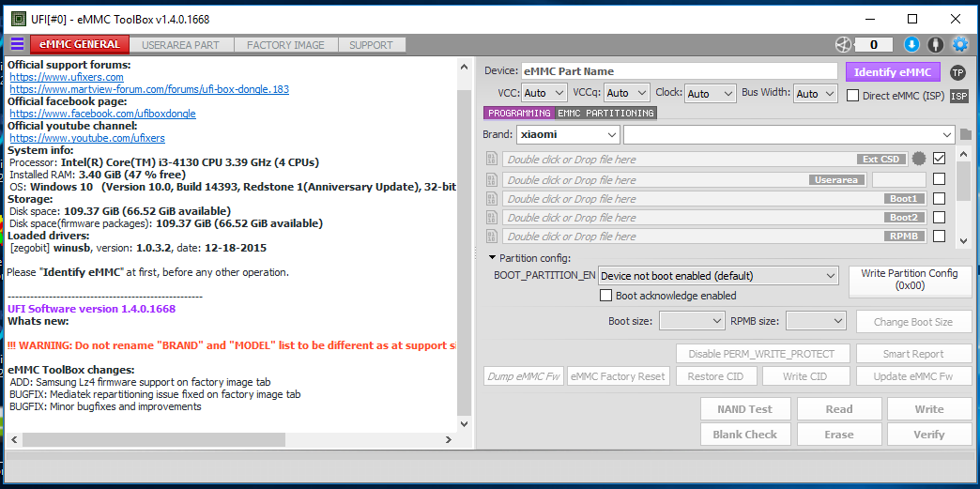Click the Ext CSD cog icon
The image size is (980, 489).
918,159
